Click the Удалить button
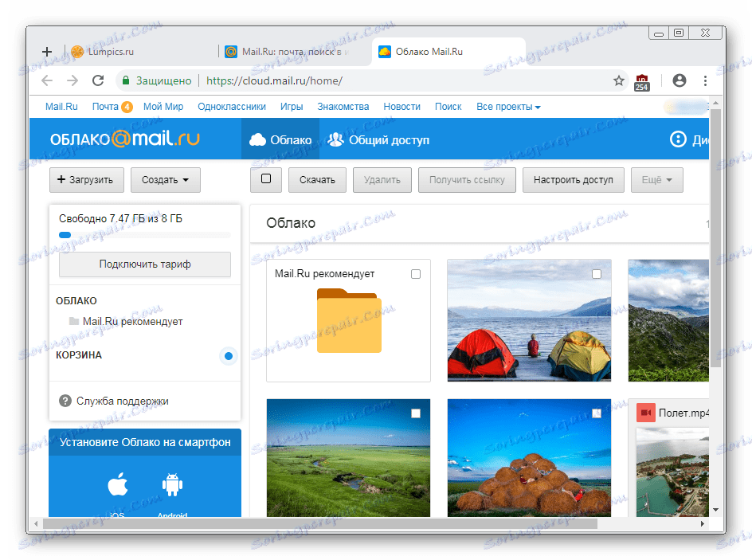This screenshot has height=560, width=752. pos(382,180)
